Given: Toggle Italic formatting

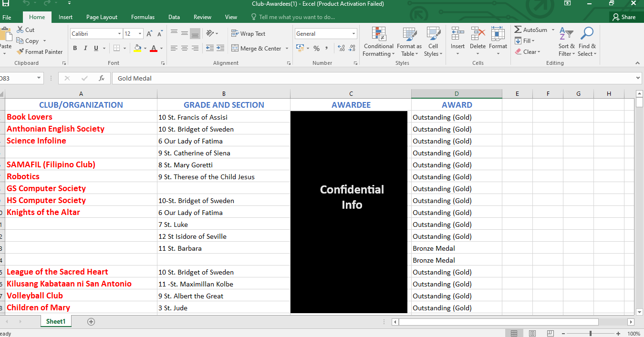Looking at the screenshot, I should pyautogui.click(x=85, y=48).
